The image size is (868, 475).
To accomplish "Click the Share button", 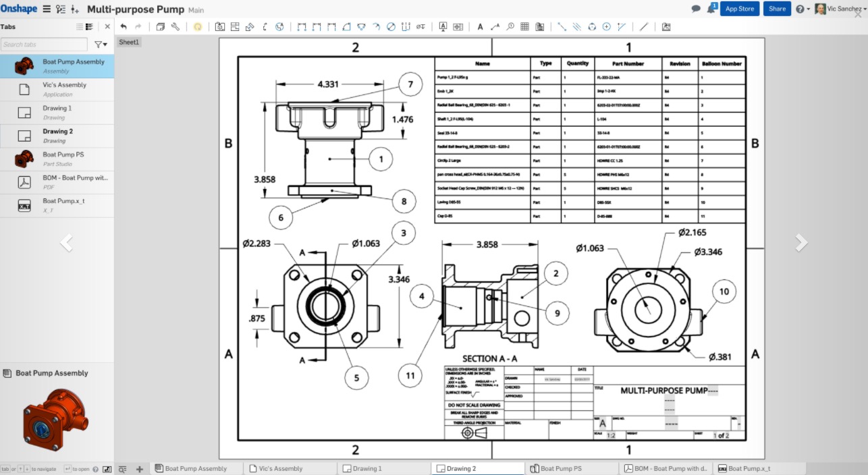I will click(x=777, y=9).
